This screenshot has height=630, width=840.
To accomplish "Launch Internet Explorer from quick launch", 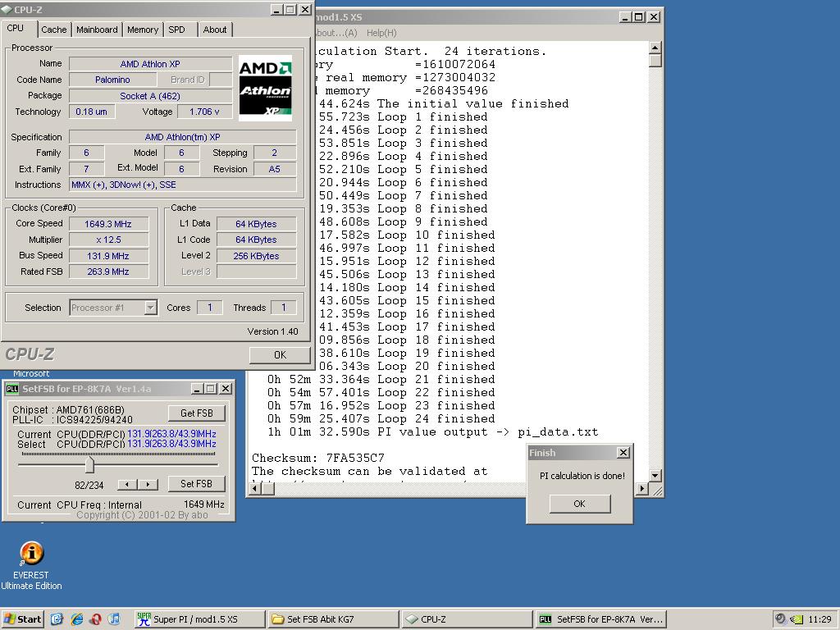I will [77, 619].
